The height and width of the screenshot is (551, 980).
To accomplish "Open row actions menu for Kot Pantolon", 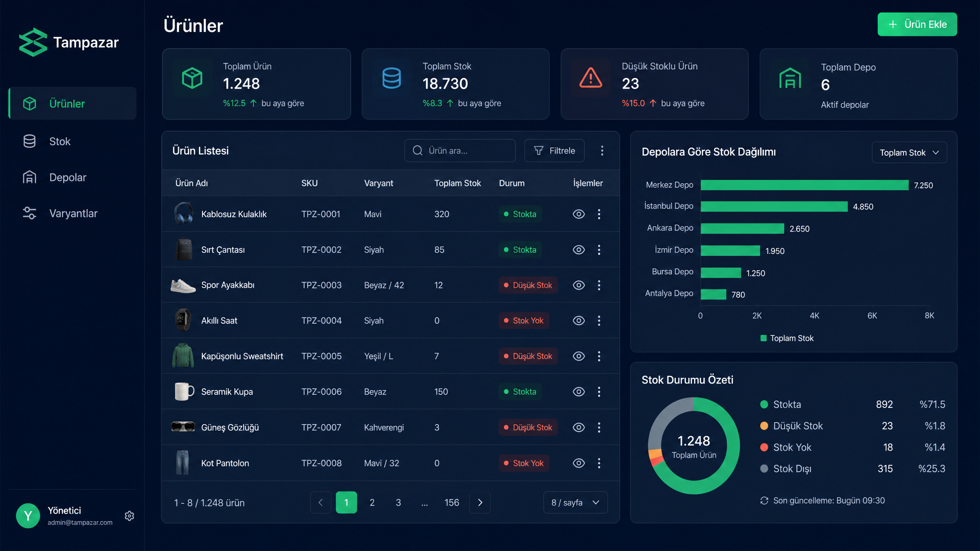I will coord(599,463).
